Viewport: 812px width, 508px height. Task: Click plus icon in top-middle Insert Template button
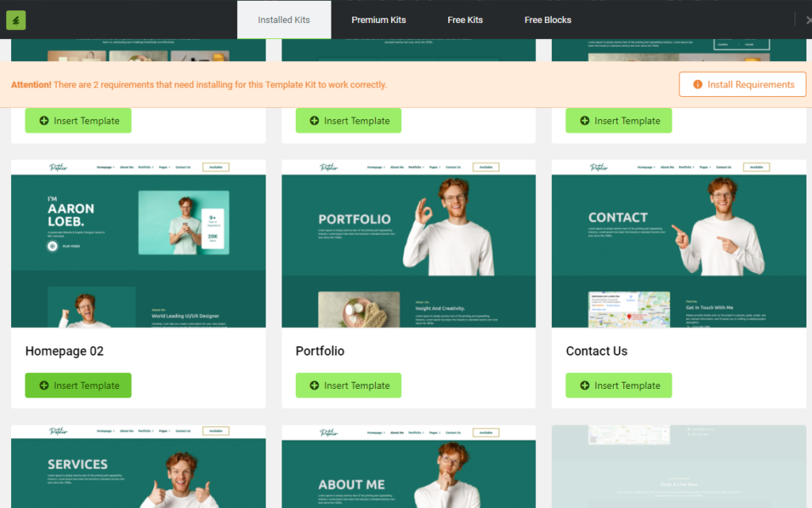[x=314, y=121]
